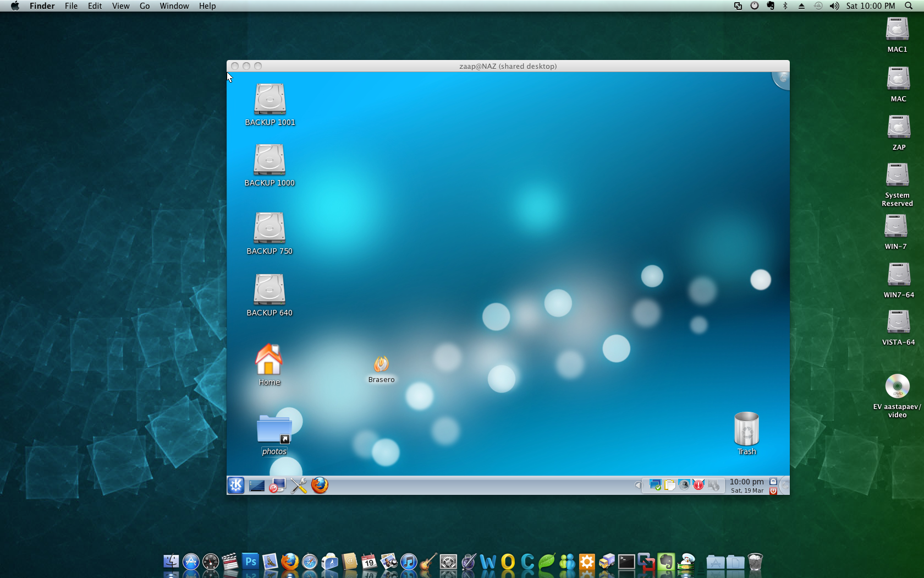This screenshot has height=578, width=924.
Task: Select the MAC1 drive on Mac desktop
Action: coord(897,34)
